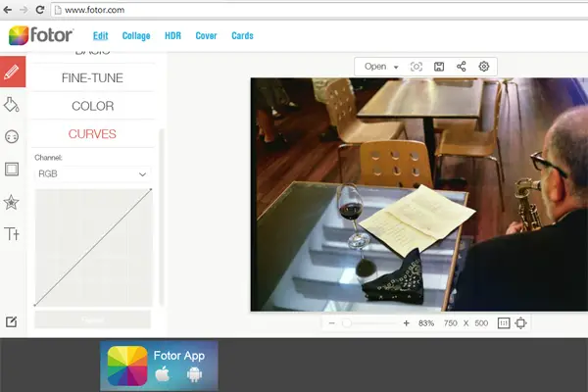
Task: Open the Effects flask tool
Action: [11, 105]
